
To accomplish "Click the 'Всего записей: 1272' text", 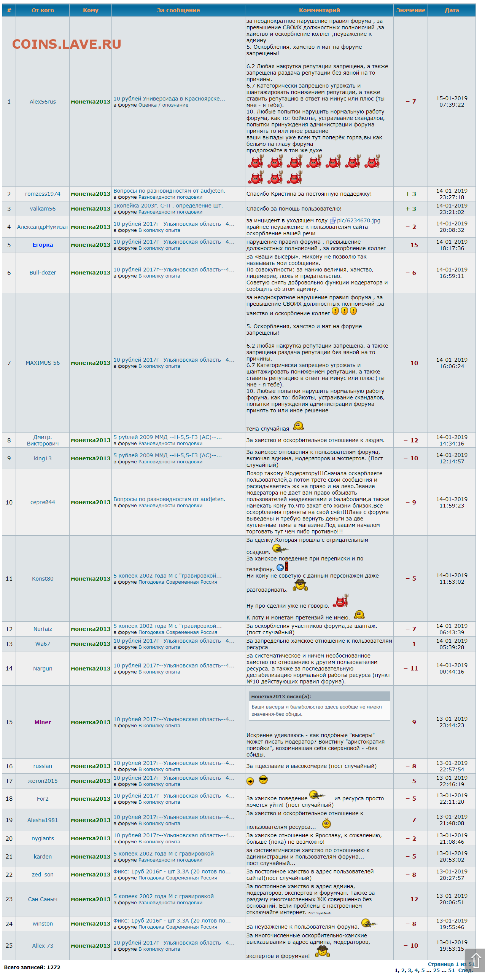I will point(32,967).
